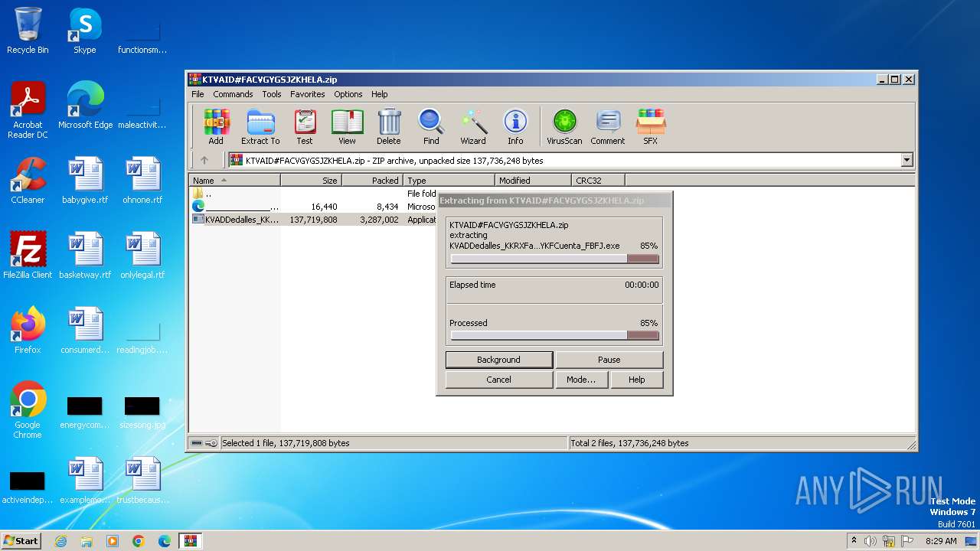
Task: Open the trustbecaus... desktop document
Action: (x=142, y=481)
